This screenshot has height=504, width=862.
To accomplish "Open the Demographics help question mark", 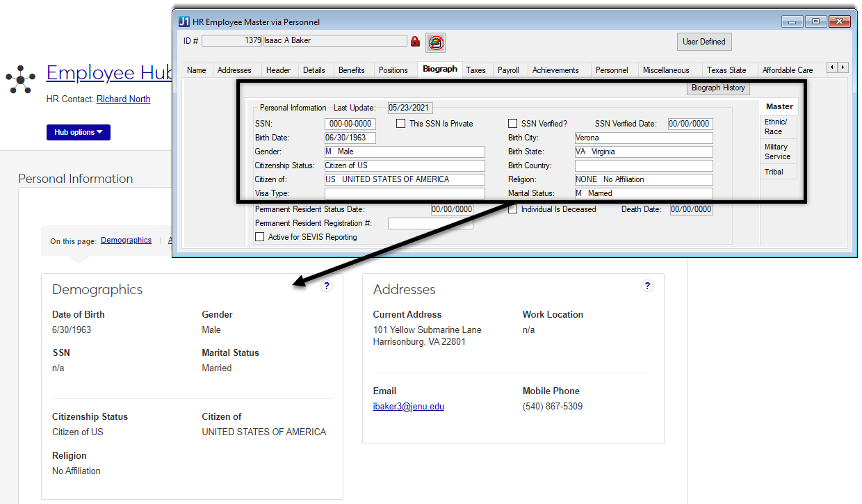I will tap(327, 286).
